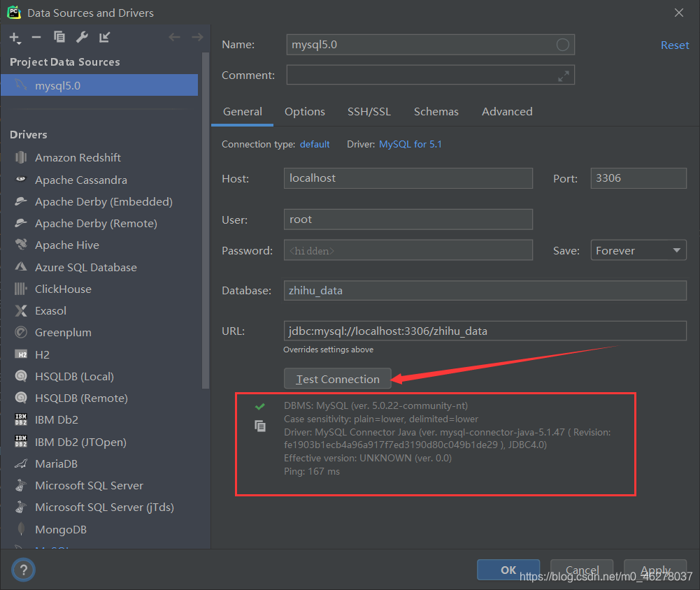Go forward with right arrow

point(197,37)
